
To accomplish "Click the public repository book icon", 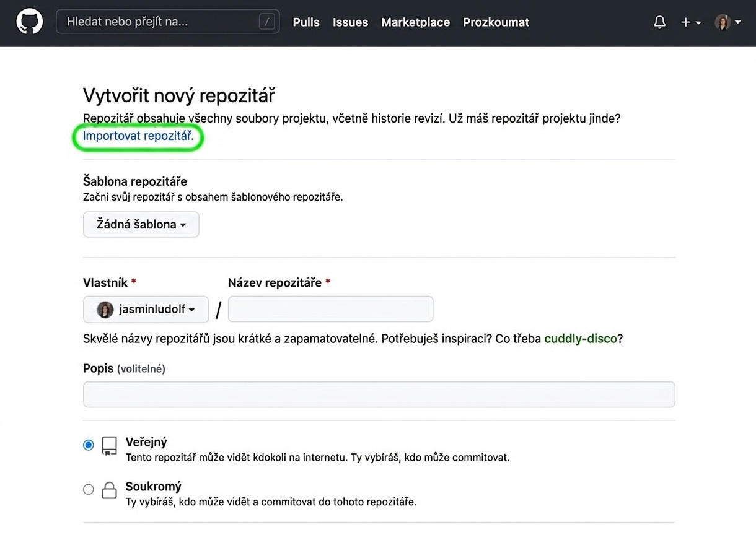I will tap(109, 446).
